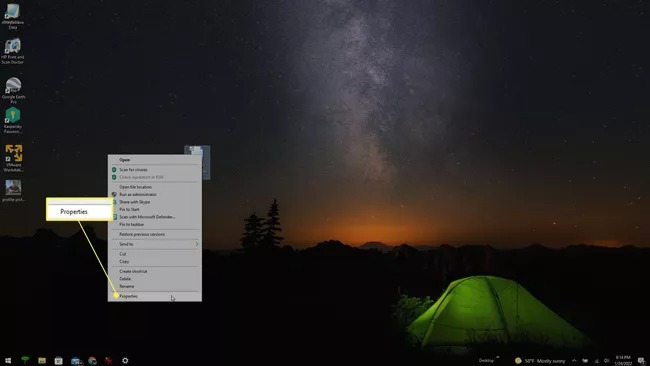
Task: Expand the Send to submenu arrow
Action: click(x=197, y=244)
